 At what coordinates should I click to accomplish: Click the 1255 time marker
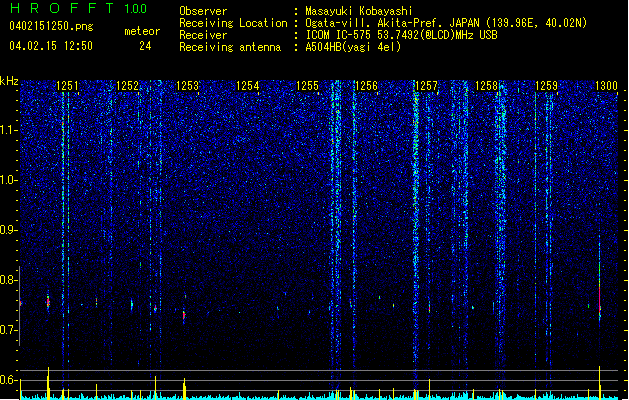tap(307, 86)
